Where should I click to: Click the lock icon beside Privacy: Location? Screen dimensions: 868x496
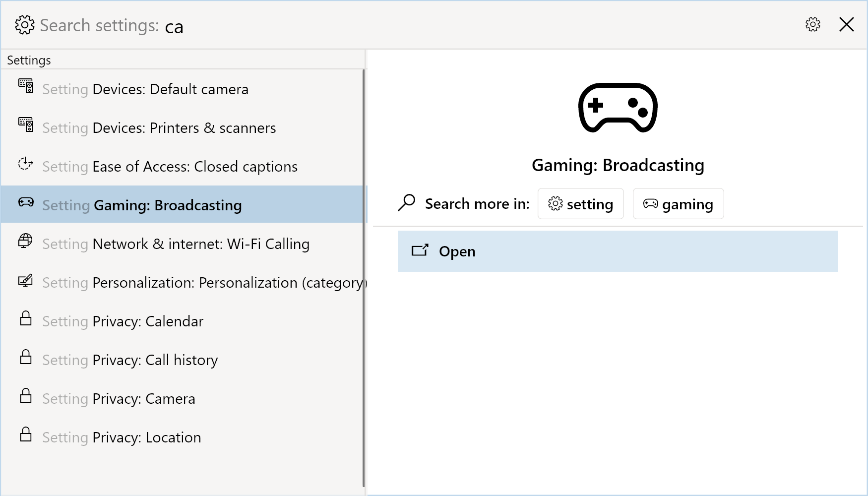[26, 434]
